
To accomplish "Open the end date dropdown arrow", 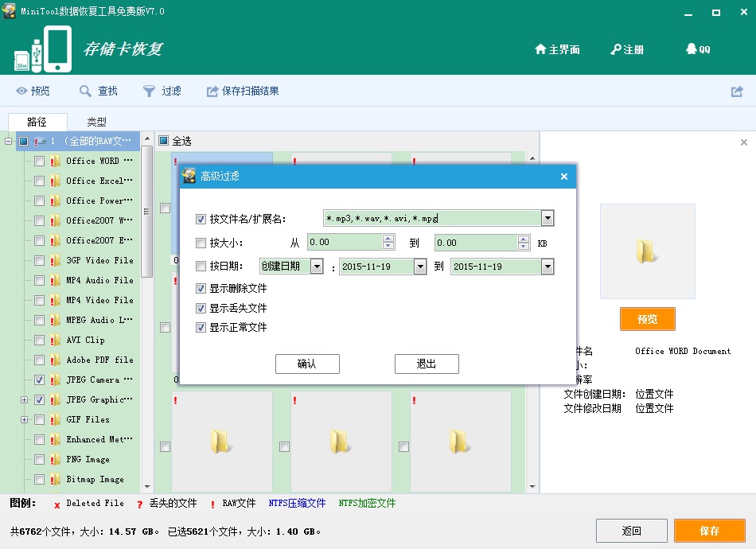I will point(548,267).
